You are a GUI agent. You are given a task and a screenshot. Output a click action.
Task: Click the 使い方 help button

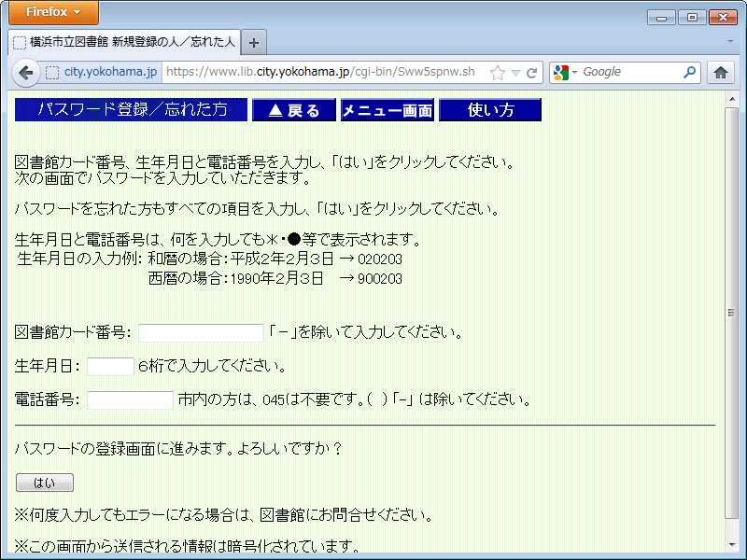(490, 110)
